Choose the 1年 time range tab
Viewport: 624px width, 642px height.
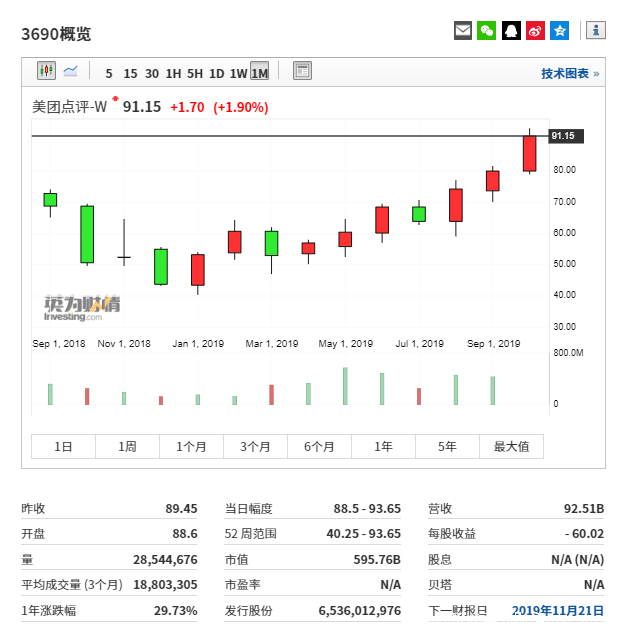pos(383,446)
